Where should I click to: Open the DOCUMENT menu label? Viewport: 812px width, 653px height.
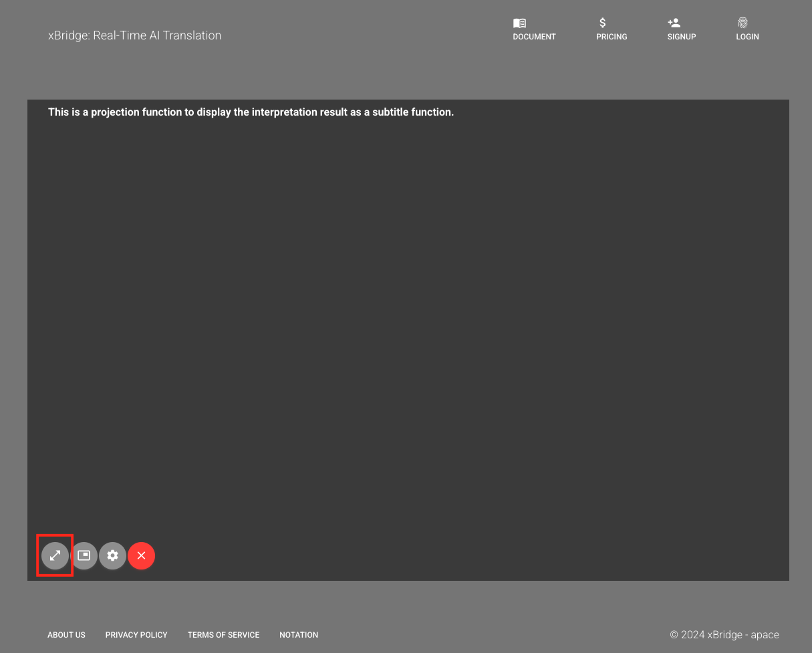[x=534, y=37]
